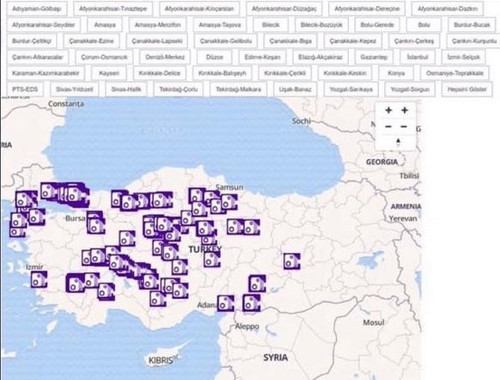Screen dimensions: 500x380
Task: Select the Karaman-Kazımkarabekir button
Action: pyautogui.click(x=45, y=73)
